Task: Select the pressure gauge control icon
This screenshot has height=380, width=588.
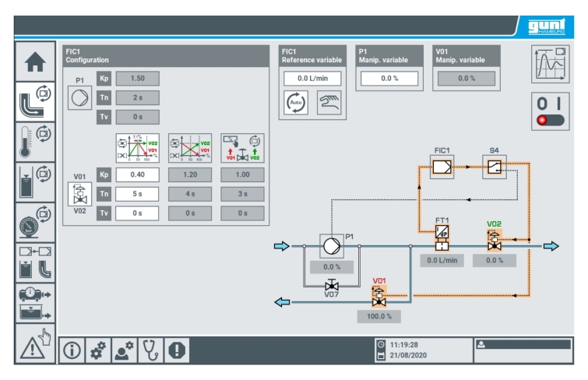Action: coord(34,220)
